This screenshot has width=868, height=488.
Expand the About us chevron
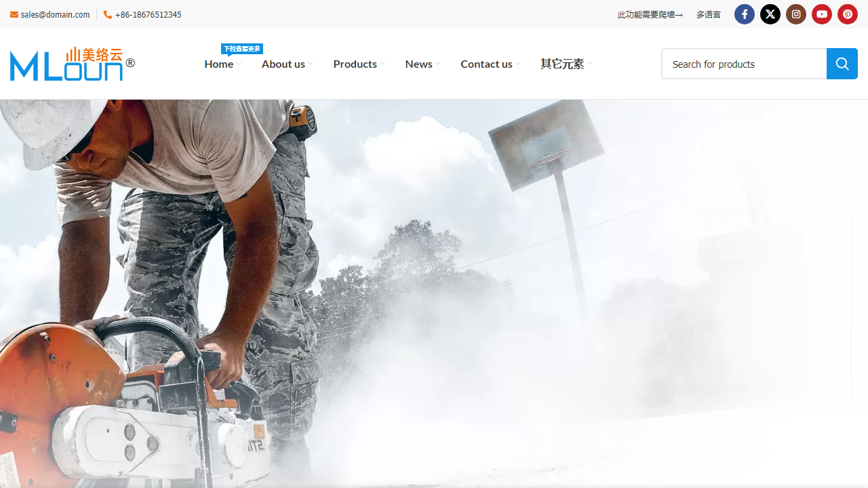[311, 64]
